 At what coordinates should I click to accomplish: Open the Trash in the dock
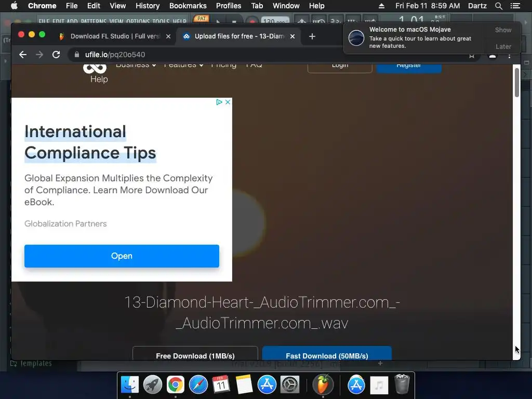coord(402,384)
